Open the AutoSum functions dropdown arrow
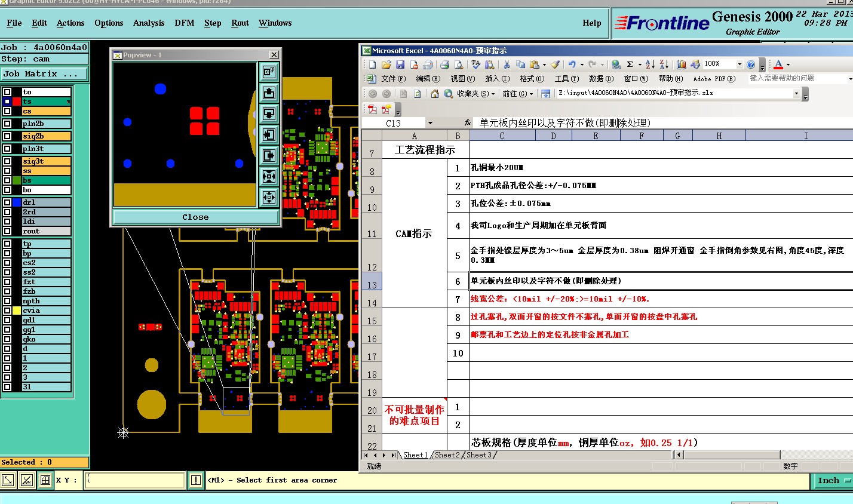 point(640,64)
